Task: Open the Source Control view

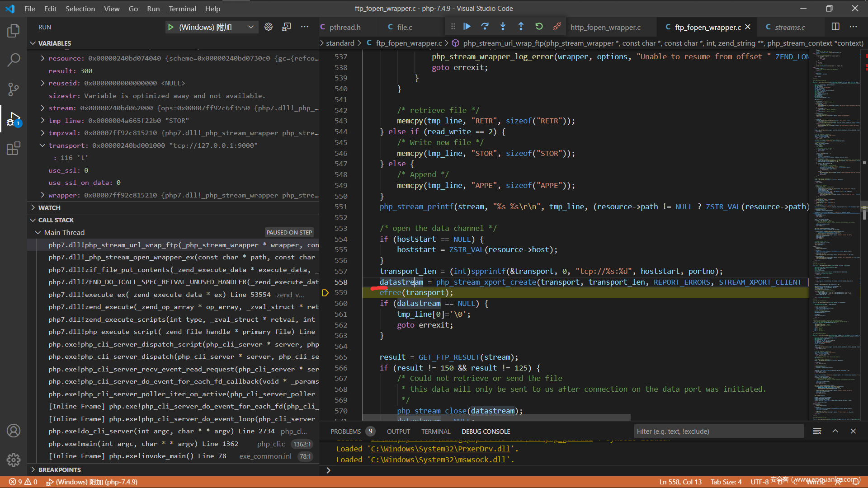Action: pyautogui.click(x=14, y=89)
